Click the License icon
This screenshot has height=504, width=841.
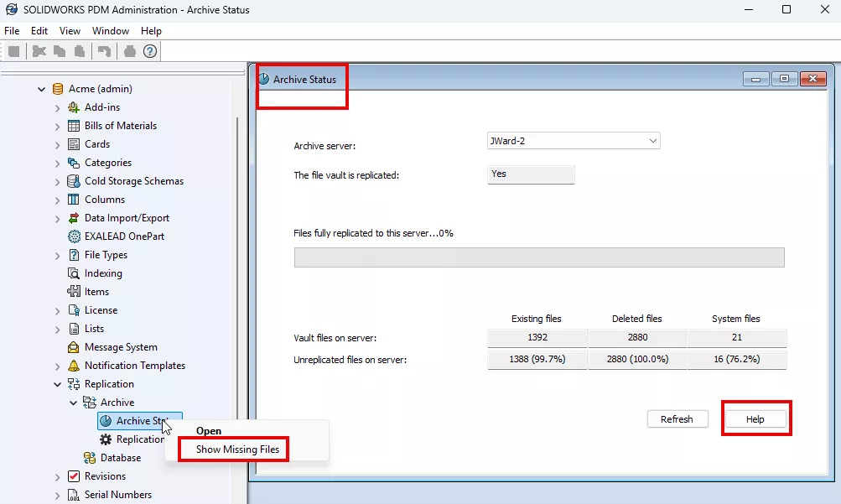point(74,310)
